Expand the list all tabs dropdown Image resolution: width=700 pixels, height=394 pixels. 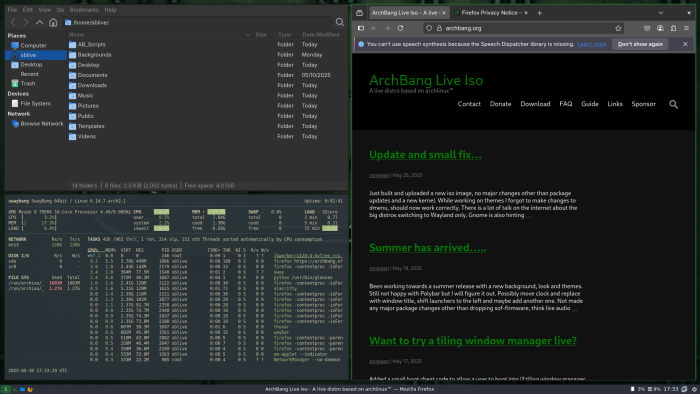tap(661, 13)
